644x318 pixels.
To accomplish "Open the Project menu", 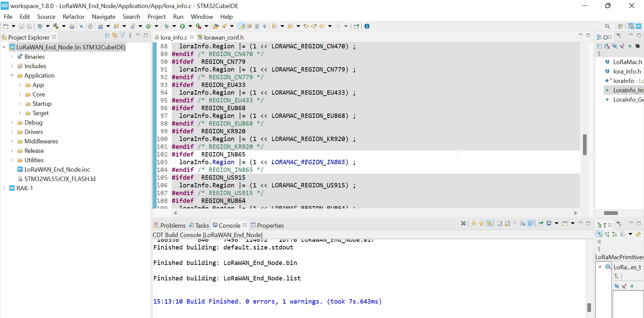I will (157, 16).
